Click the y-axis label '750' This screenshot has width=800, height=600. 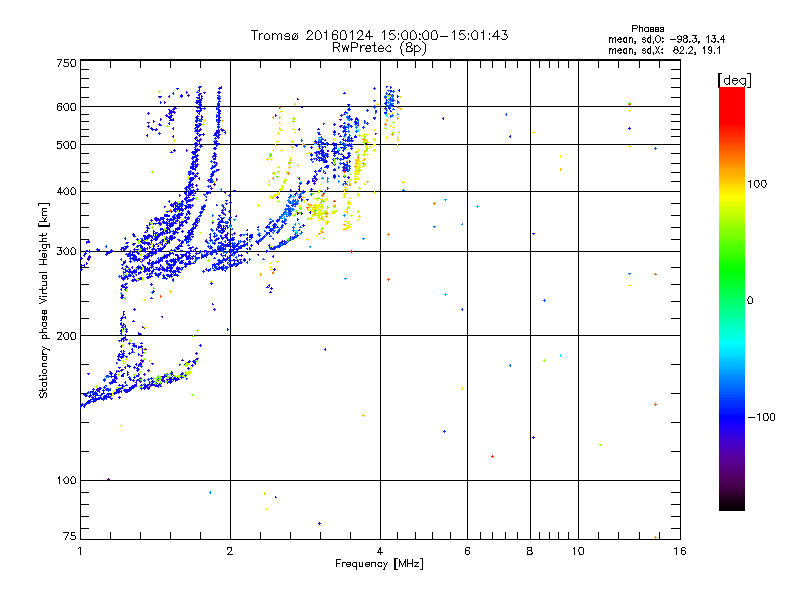(x=66, y=63)
